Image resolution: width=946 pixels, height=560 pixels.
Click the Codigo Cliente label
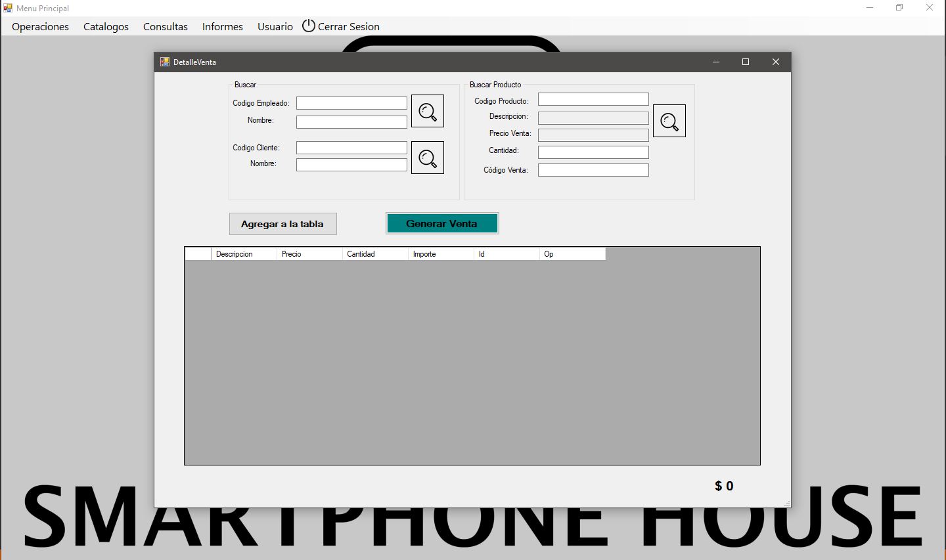tap(256, 148)
